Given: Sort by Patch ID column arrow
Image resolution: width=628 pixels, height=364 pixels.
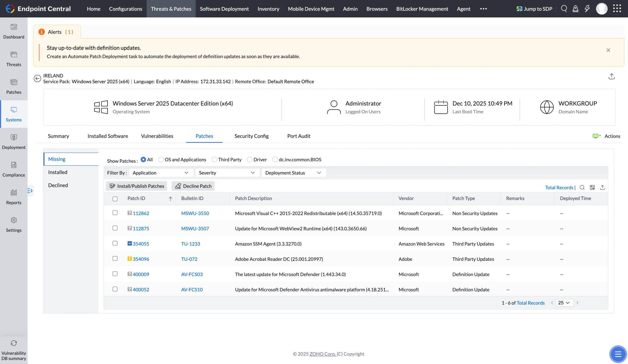Looking at the screenshot, I should tap(170, 199).
